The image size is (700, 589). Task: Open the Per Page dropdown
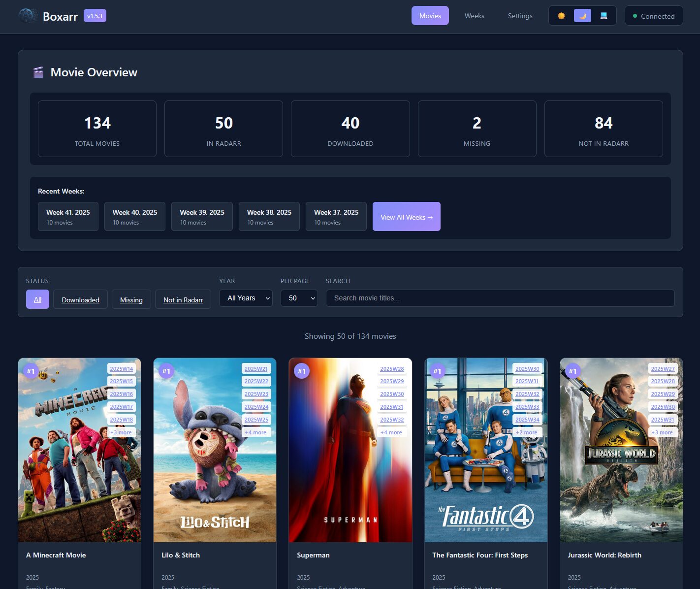point(299,298)
